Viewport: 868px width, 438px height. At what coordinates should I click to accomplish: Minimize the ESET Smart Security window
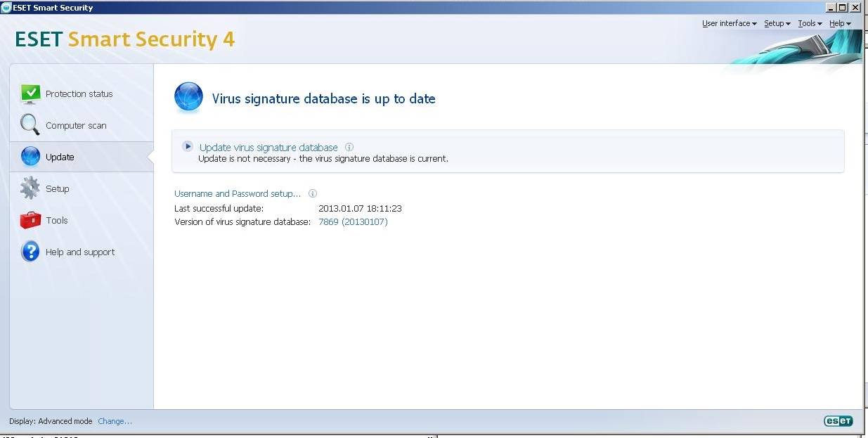[x=831, y=7]
